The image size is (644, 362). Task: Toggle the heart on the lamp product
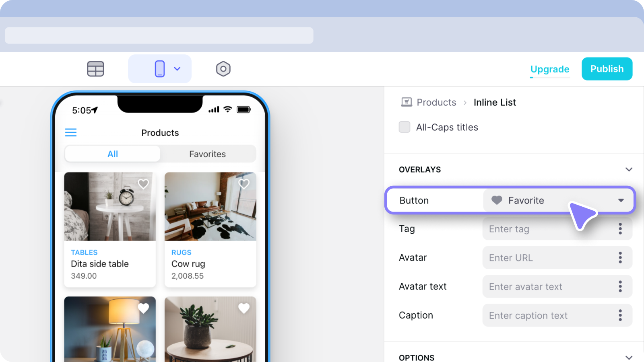(143, 309)
